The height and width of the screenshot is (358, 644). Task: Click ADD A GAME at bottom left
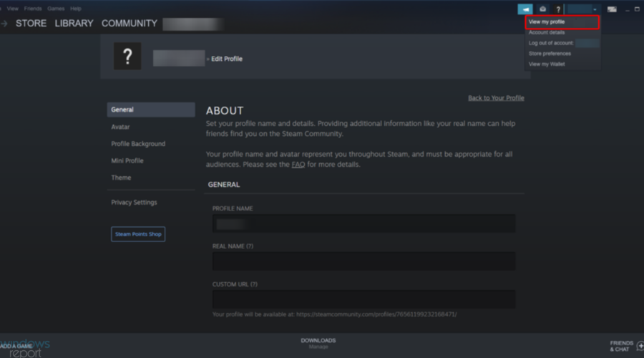tap(16, 346)
